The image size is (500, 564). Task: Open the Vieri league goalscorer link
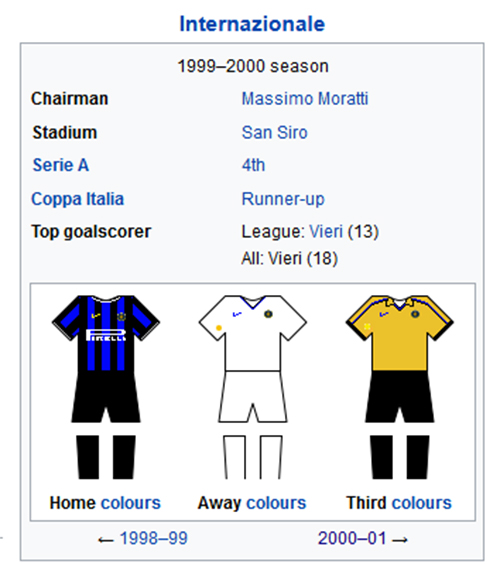[x=326, y=231]
